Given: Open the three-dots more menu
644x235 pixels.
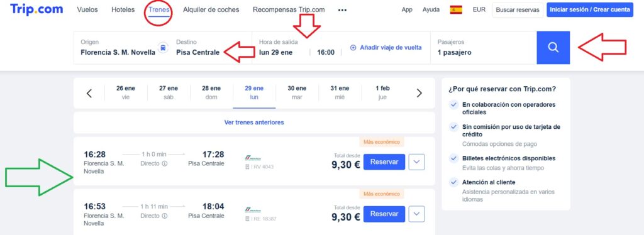Looking at the screenshot, I should point(342,10).
